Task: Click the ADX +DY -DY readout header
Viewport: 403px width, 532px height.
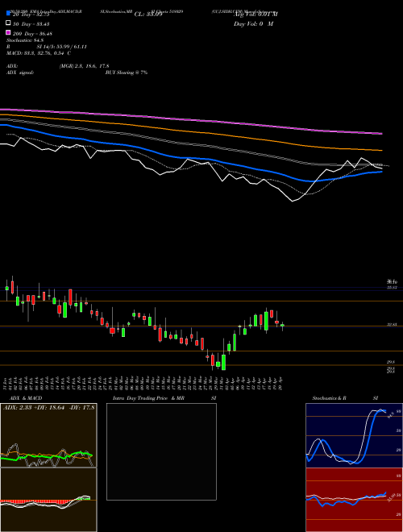Action: pos(49,407)
